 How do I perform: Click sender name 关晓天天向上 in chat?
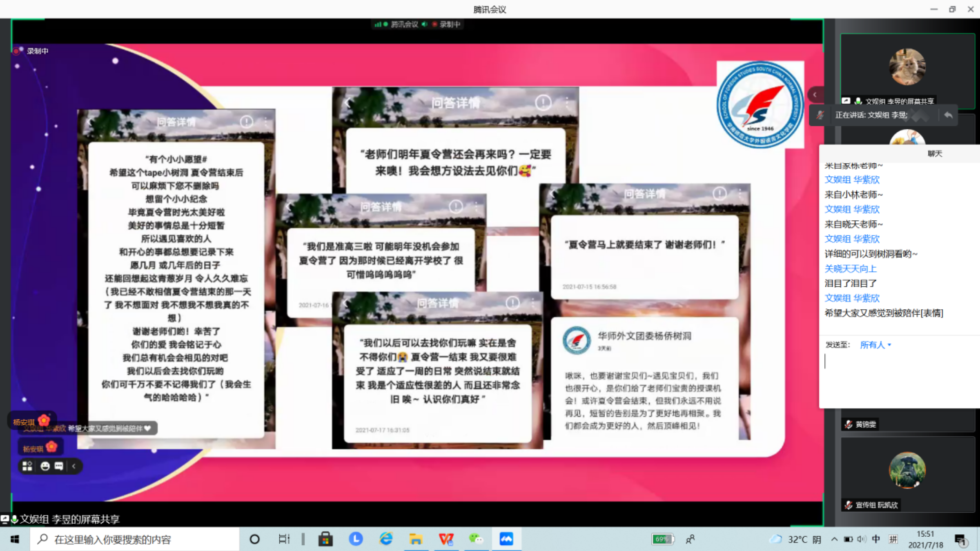tap(851, 269)
